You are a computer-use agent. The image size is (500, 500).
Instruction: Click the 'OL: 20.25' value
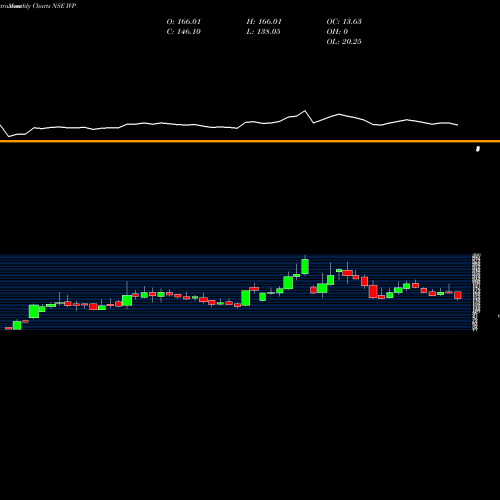click(x=344, y=42)
